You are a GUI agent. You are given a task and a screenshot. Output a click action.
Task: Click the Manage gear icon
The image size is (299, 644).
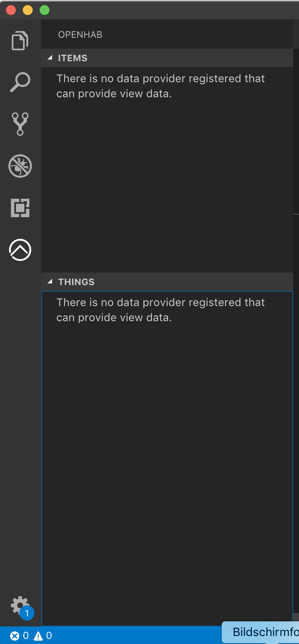(18, 605)
